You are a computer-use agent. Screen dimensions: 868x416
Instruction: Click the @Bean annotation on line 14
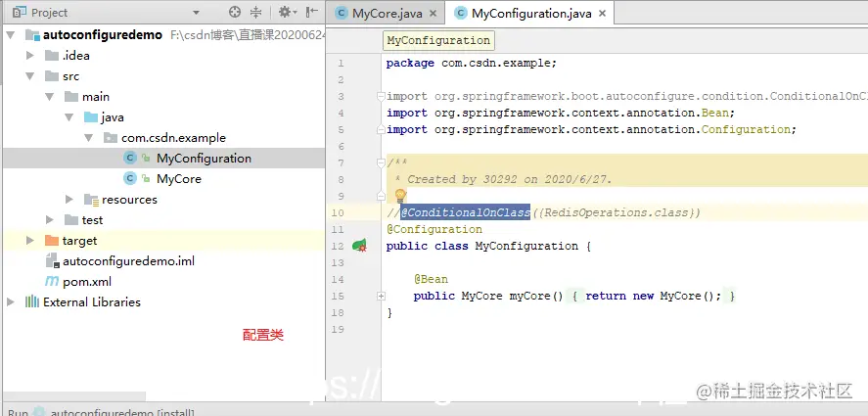pos(431,279)
